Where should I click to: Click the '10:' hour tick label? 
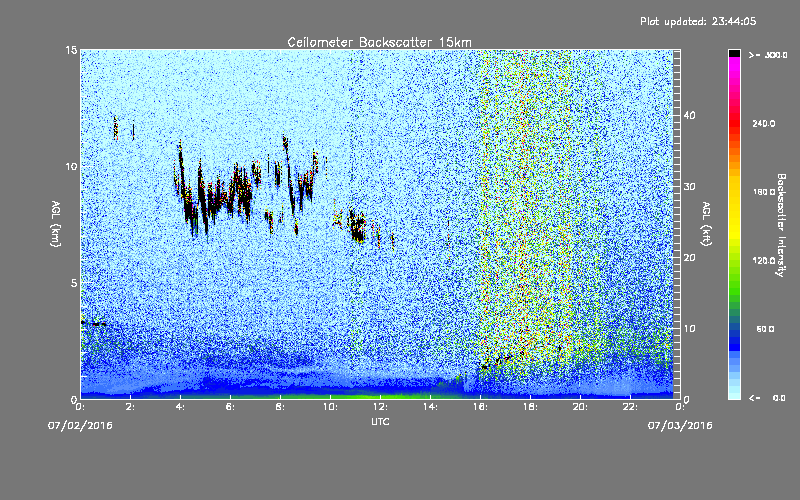(331, 406)
